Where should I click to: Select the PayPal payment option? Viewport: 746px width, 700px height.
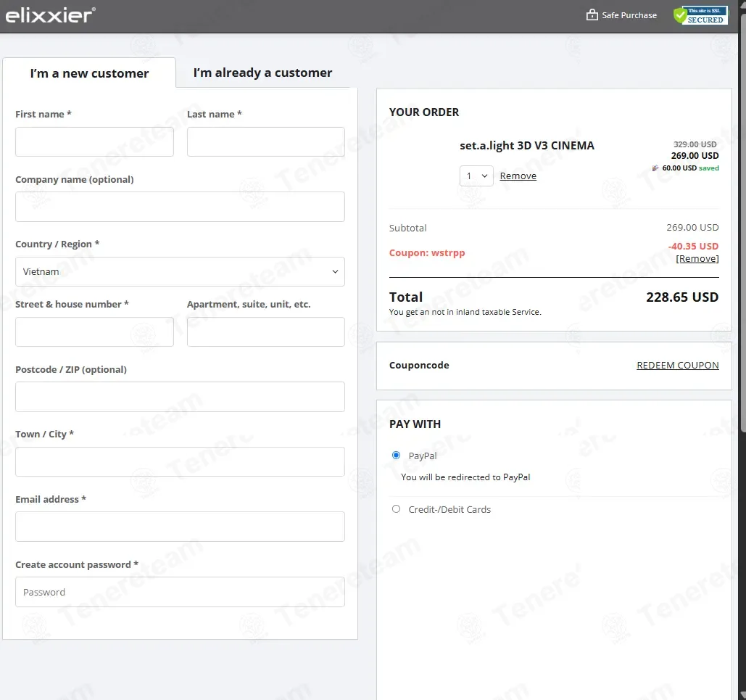396,456
